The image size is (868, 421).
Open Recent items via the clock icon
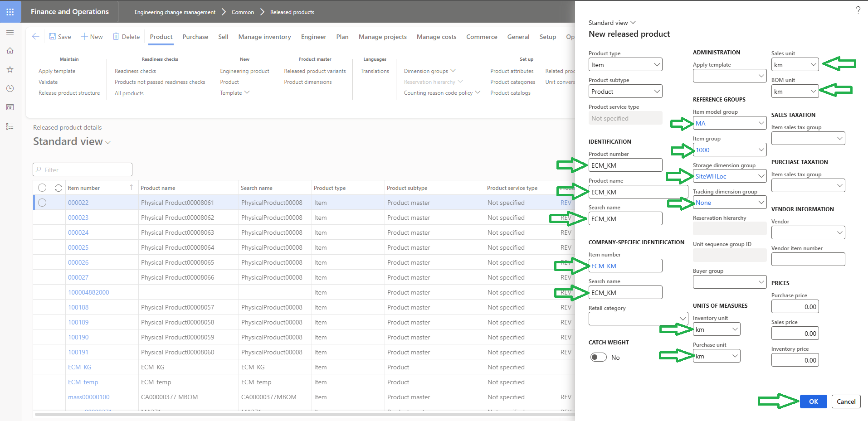10,88
